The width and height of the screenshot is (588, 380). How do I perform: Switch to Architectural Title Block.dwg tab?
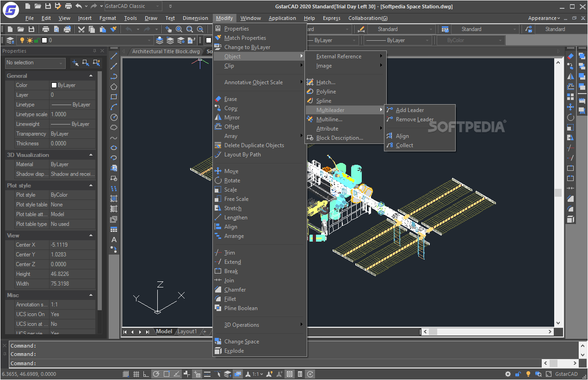pyautogui.click(x=166, y=51)
